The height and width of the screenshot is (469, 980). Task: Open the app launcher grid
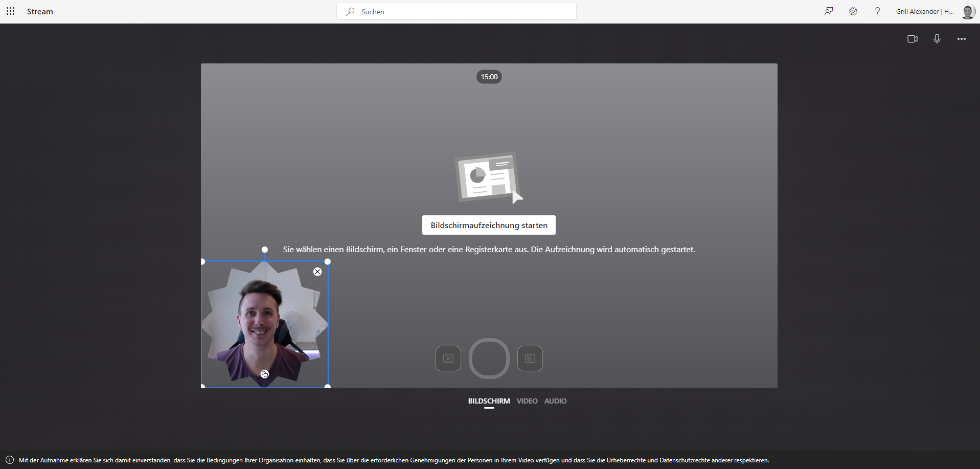click(x=10, y=11)
